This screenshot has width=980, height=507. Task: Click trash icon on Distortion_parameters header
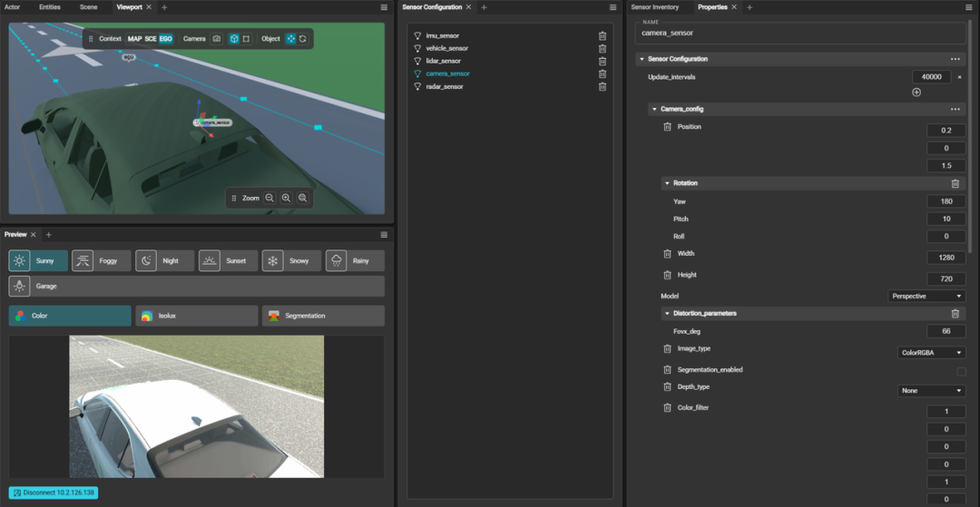coord(955,314)
